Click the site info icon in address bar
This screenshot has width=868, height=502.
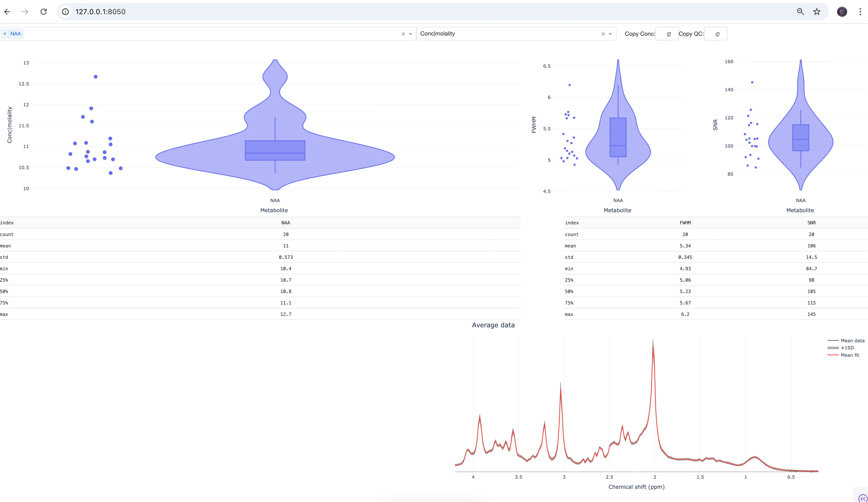click(x=65, y=12)
